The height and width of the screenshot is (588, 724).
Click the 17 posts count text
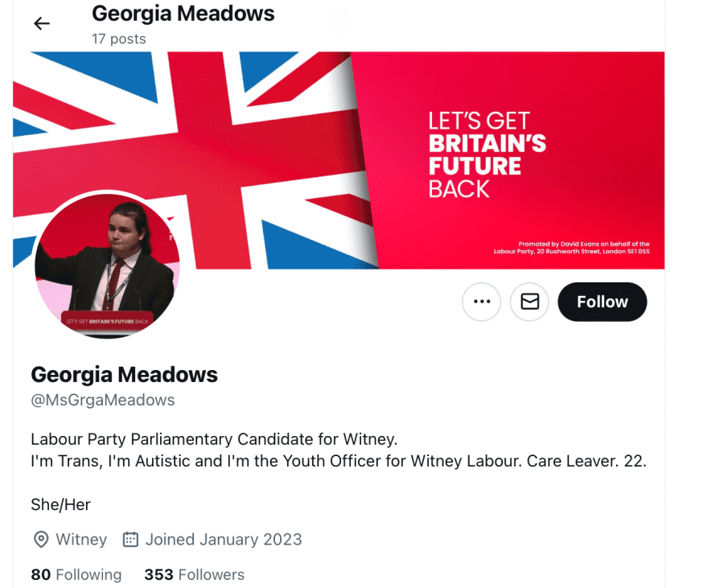pos(119,39)
